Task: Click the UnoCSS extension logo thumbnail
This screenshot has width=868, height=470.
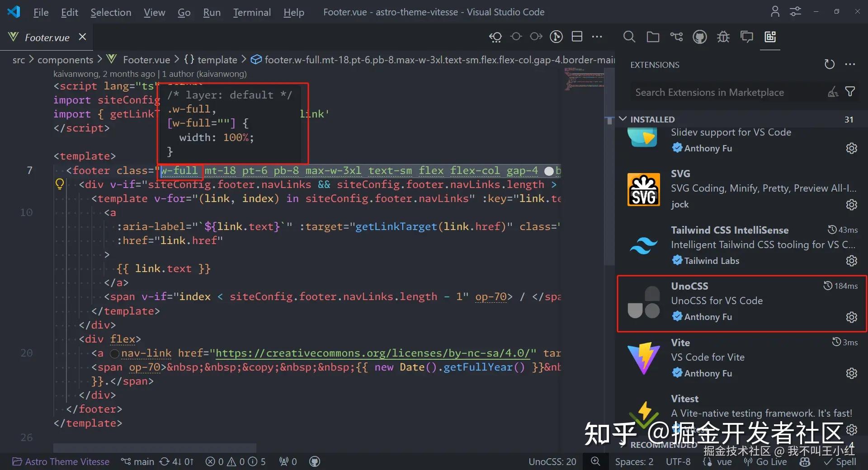Action: click(x=643, y=303)
